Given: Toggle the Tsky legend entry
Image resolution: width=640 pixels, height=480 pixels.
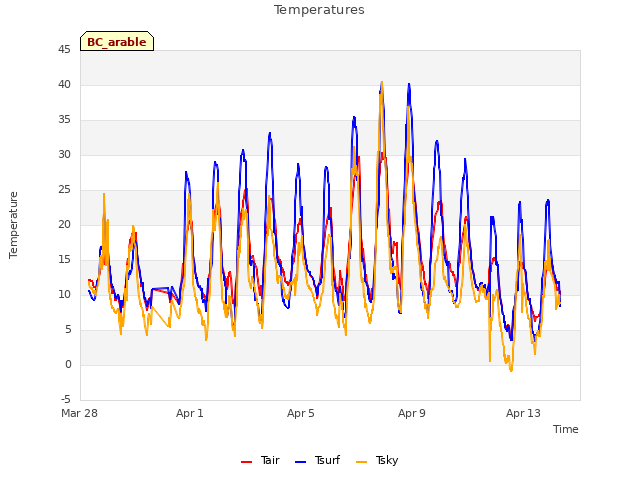Looking at the screenshot, I should (377, 460).
